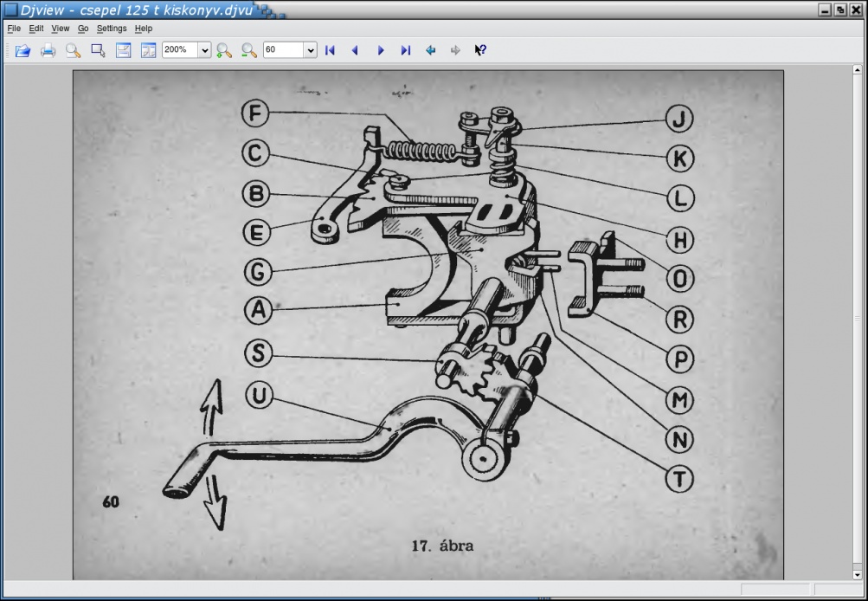Jump to the last page

405,50
